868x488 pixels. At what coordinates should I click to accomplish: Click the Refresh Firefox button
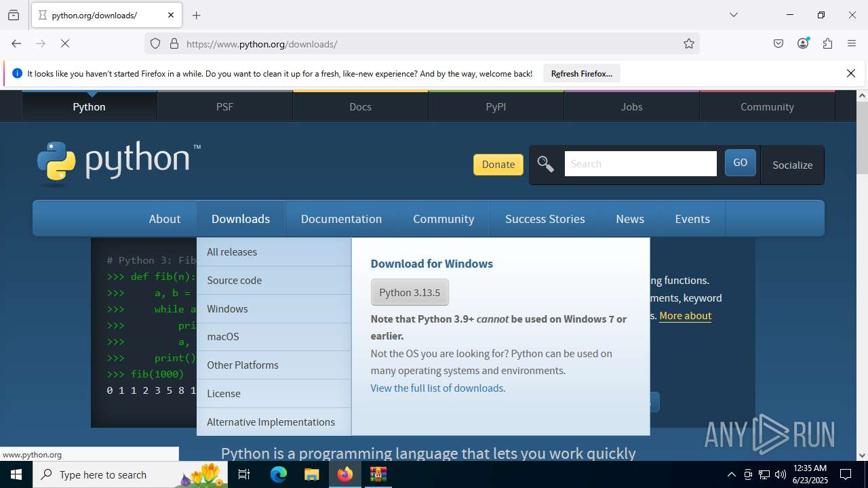tap(582, 73)
